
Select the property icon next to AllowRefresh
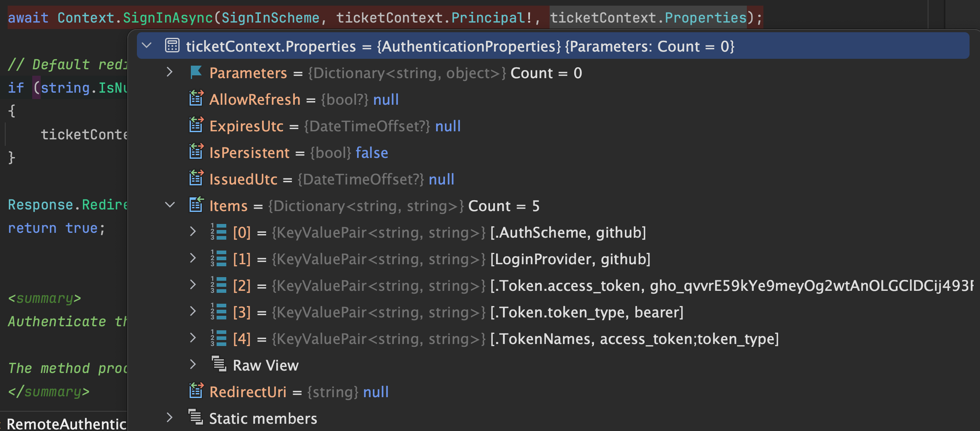pos(196,99)
